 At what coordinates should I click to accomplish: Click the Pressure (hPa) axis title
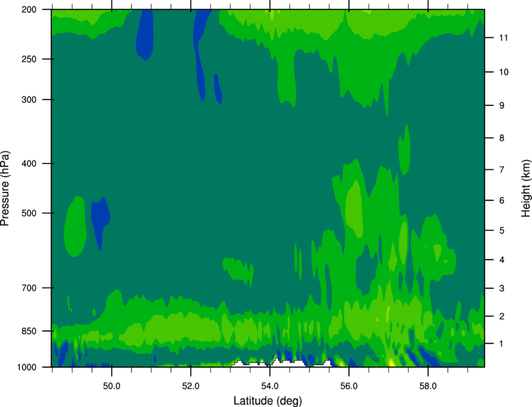(x=5, y=188)
